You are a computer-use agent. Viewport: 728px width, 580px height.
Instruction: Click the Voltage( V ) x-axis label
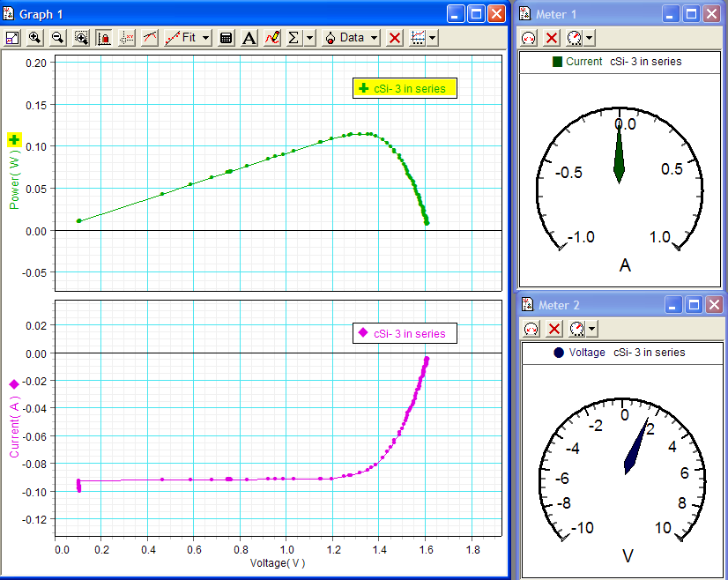point(278,562)
